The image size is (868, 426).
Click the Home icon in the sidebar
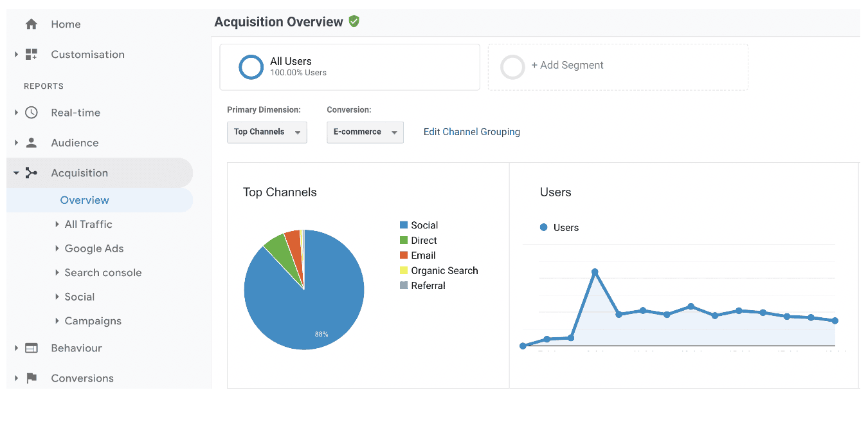(x=30, y=24)
